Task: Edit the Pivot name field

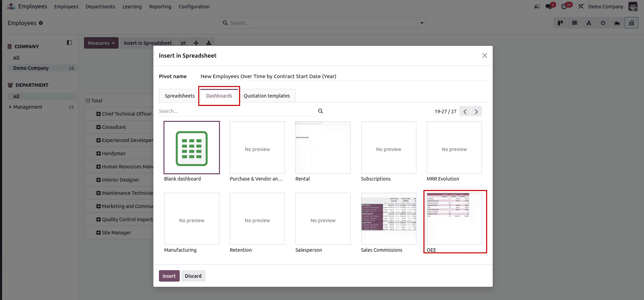Action: 344,76
